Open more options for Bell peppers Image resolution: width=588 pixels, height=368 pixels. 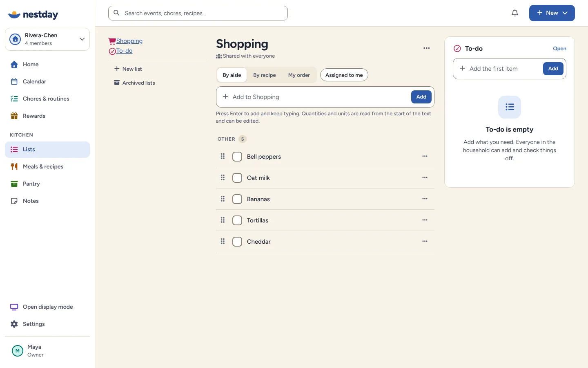pyautogui.click(x=425, y=156)
